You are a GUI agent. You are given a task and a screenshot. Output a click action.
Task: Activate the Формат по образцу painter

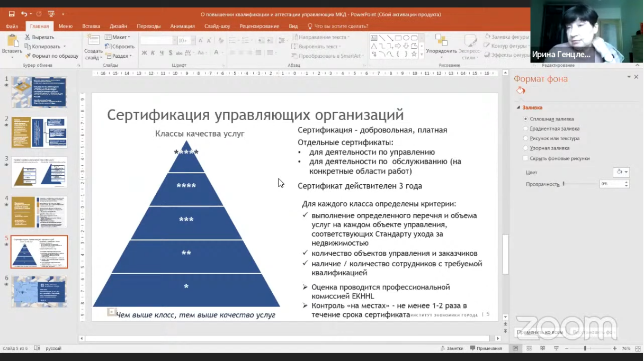(x=52, y=56)
